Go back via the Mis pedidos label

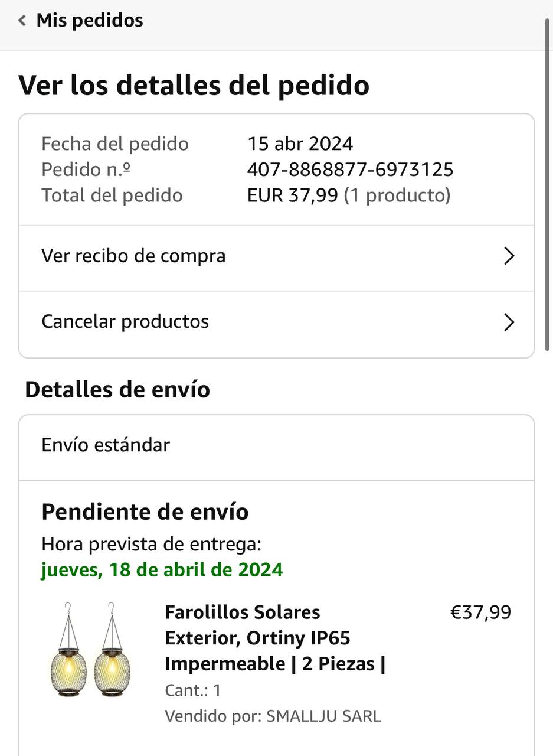(x=90, y=21)
